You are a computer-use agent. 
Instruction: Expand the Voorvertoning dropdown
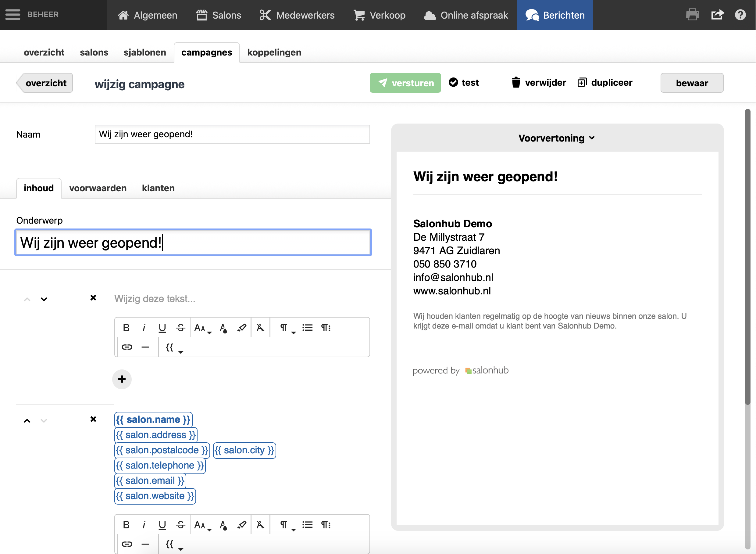557,138
